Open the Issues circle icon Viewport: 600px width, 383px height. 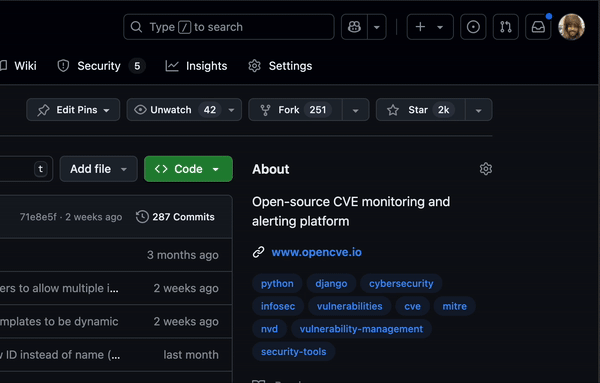(473, 27)
